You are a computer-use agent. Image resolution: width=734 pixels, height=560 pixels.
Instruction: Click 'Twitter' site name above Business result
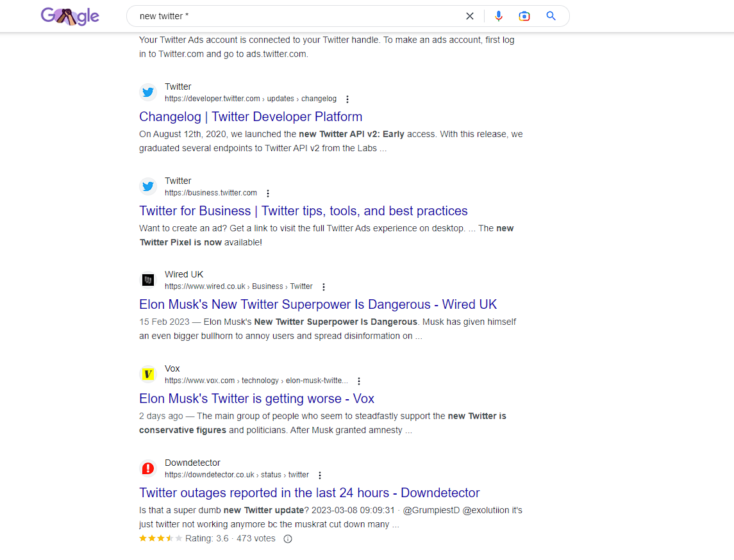(178, 181)
